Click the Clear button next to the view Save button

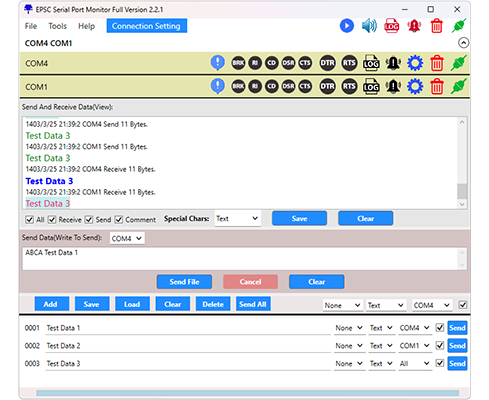point(366,218)
